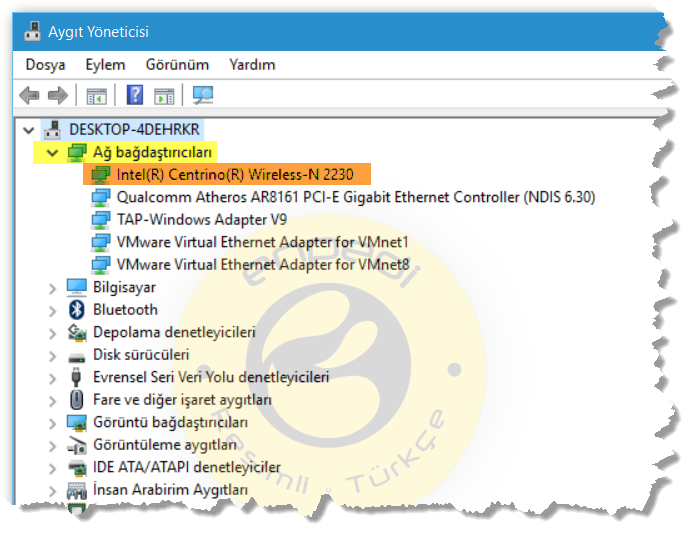This screenshot has height=540, width=696.
Task: Click the Aygıt Yöneticisi window title text
Action: 98,32
